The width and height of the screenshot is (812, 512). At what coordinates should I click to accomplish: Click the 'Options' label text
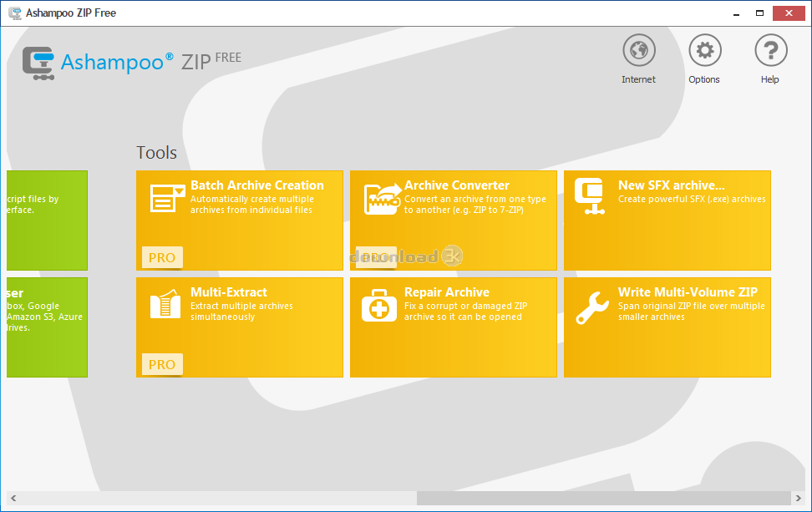coord(704,79)
